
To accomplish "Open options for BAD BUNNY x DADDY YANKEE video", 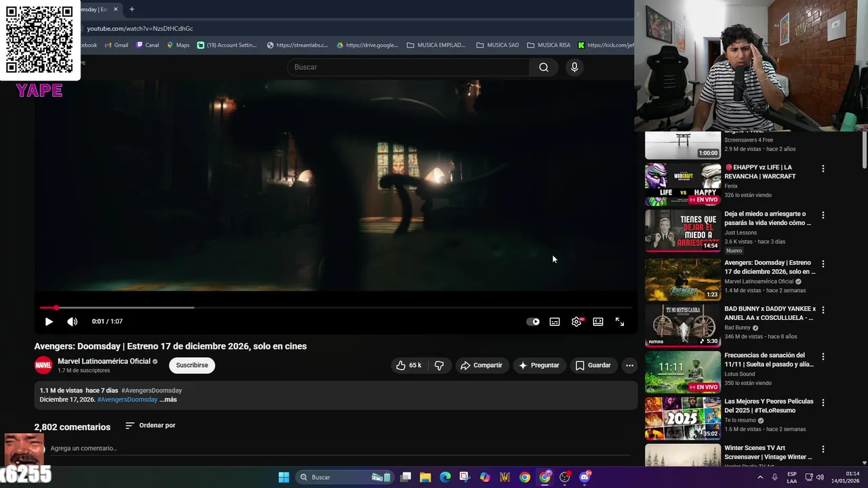I will 823,310.
